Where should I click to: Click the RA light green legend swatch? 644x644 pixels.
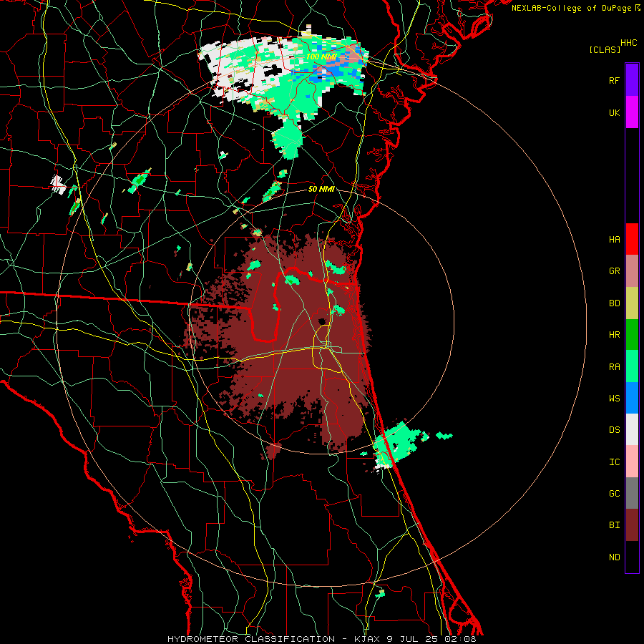[x=632, y=366]
